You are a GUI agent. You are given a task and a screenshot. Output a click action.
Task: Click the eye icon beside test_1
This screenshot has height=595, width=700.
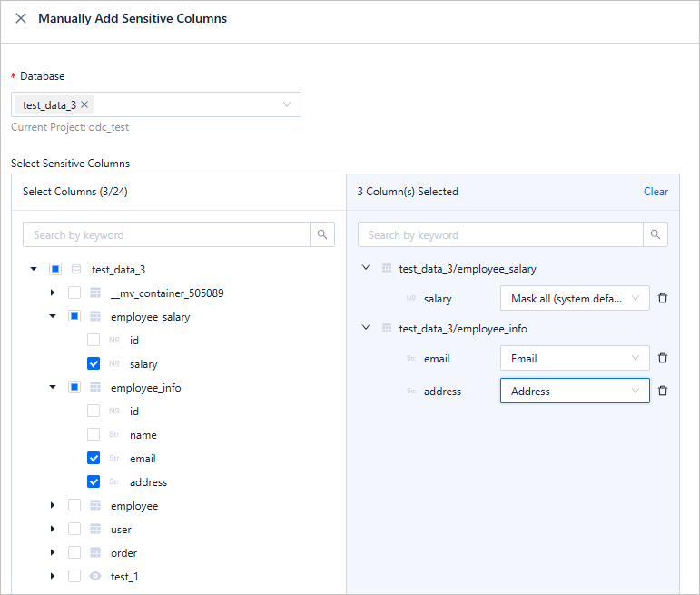95,576
